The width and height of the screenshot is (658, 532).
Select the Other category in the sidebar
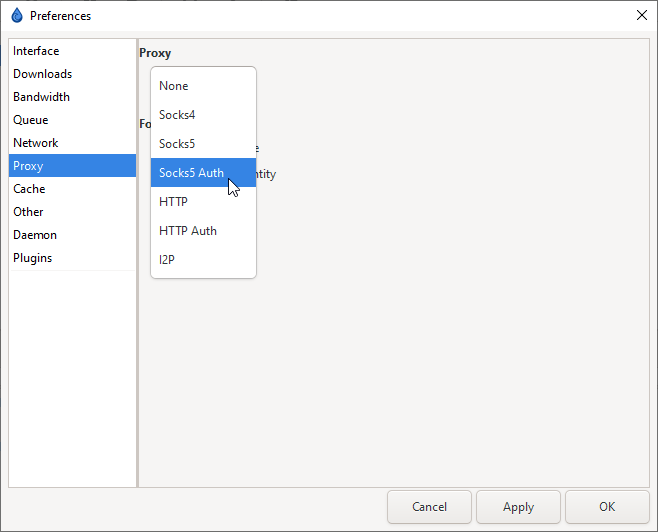pyautogui.click(x=28, y=212)
